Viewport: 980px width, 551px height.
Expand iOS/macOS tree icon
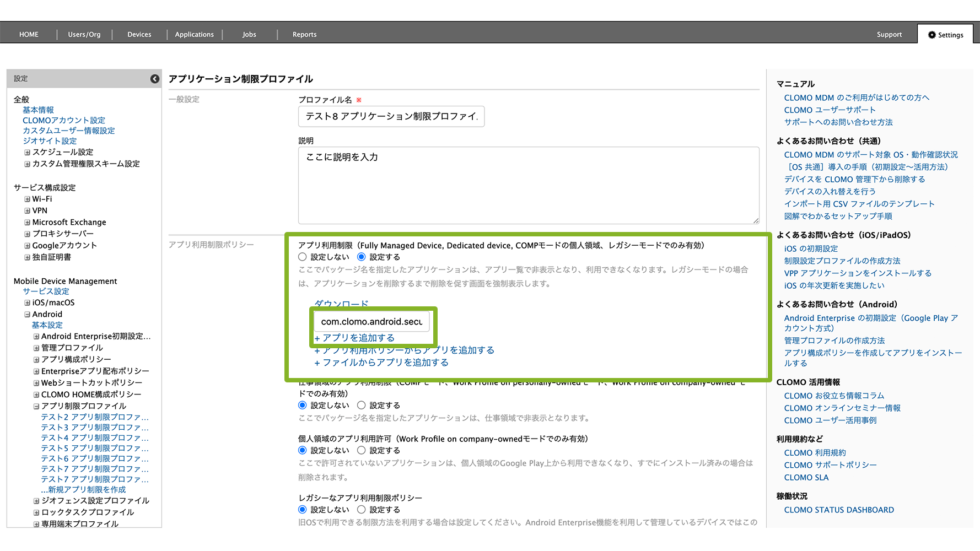(x=27, y=302)
